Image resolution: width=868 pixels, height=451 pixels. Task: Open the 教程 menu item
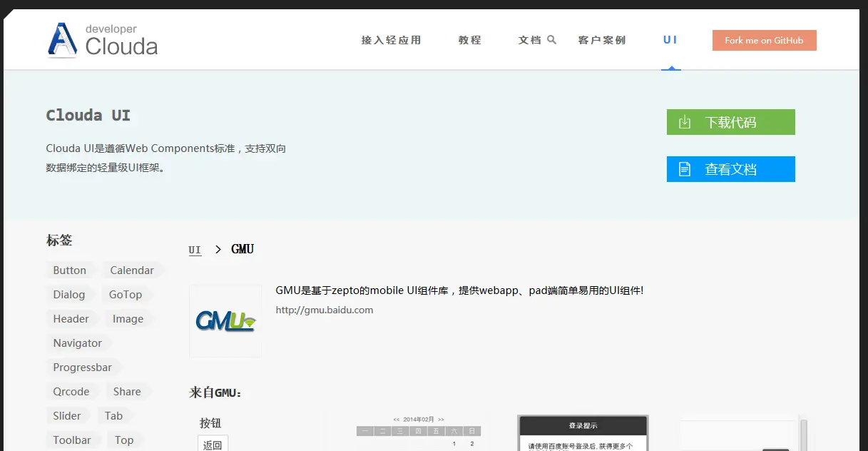(470, 40)
